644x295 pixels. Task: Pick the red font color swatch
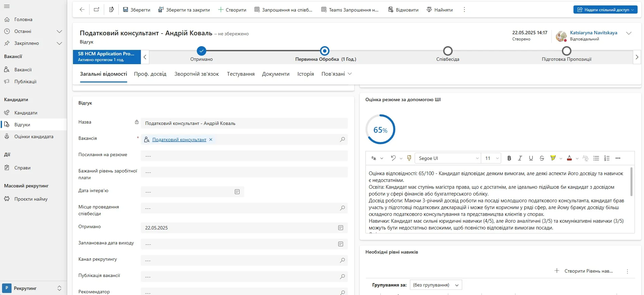tap(569, 158)
